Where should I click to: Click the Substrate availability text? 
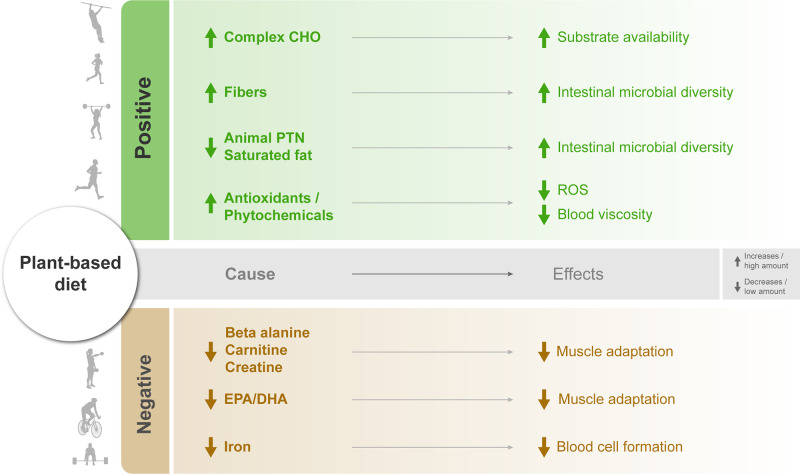[623, 37]
